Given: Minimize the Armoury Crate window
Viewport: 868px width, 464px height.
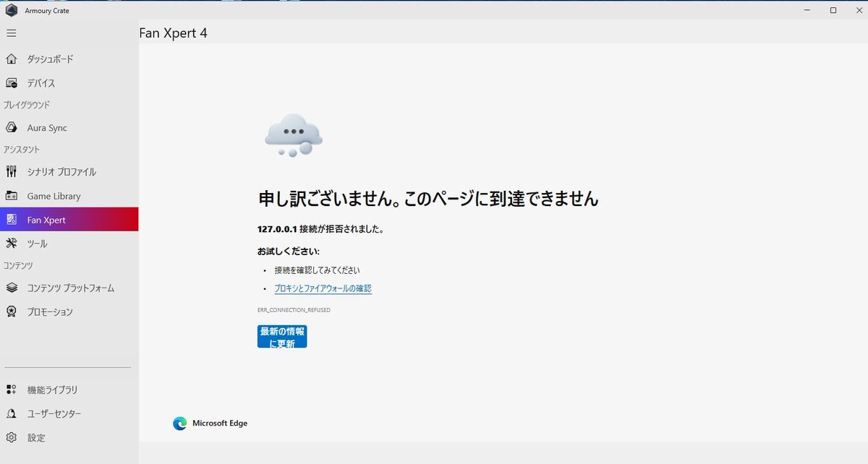Looking at the screenshot, I should point(807,10).
